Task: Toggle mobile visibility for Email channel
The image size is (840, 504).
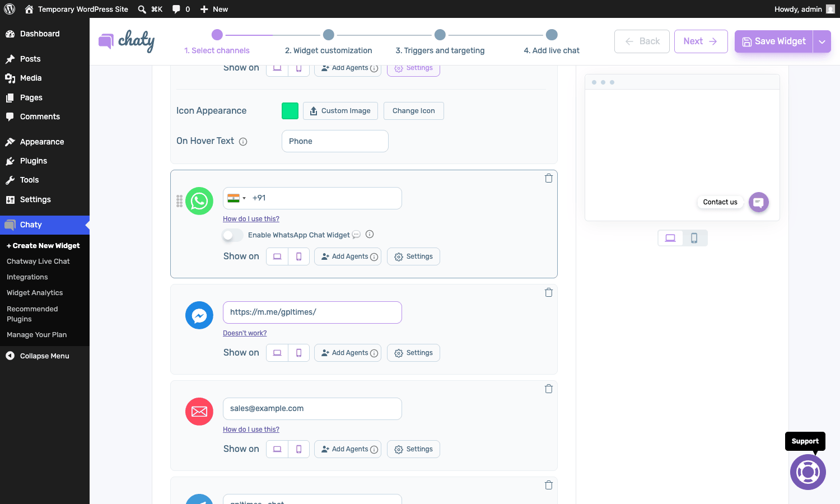Action: coord(299,449)
